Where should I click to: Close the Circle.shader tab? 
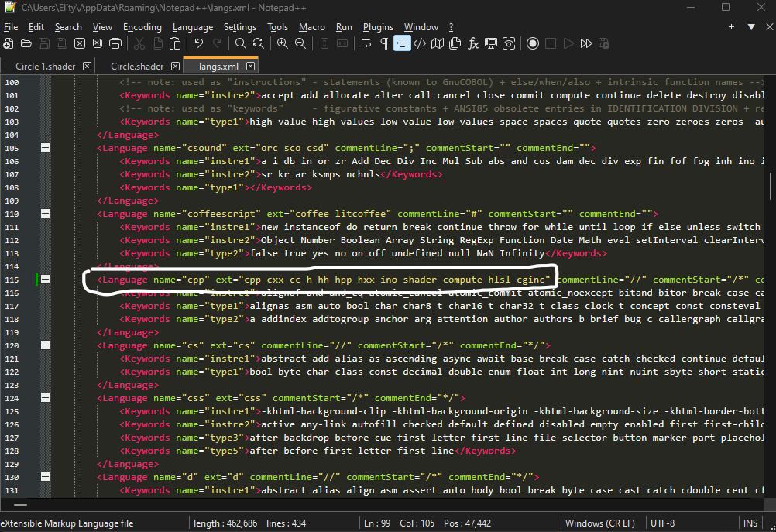[x=175, y=67]
